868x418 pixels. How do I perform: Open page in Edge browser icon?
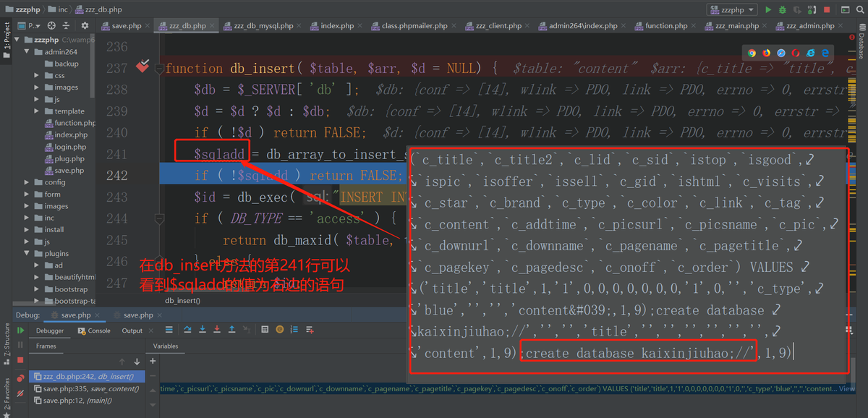(825, 53)
